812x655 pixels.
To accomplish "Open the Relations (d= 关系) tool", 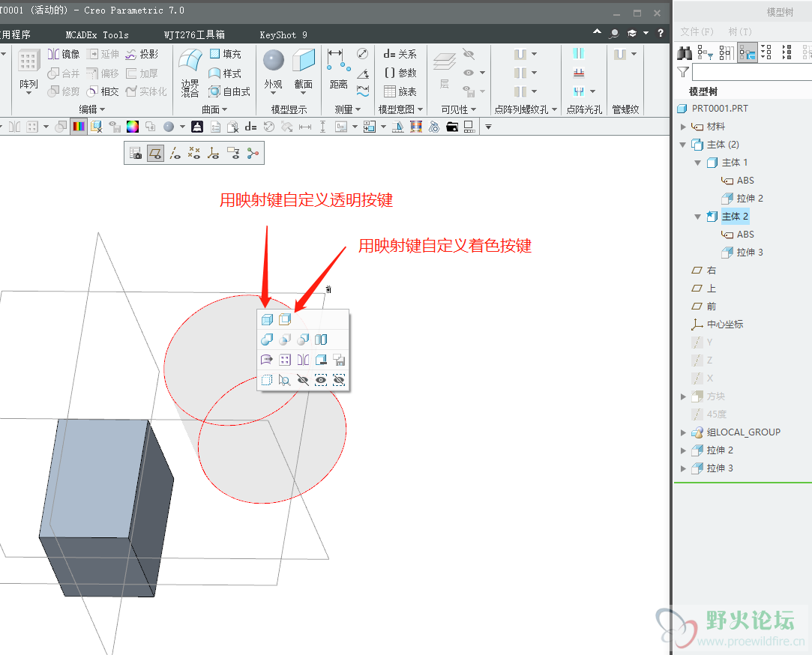I will point(400,54).
